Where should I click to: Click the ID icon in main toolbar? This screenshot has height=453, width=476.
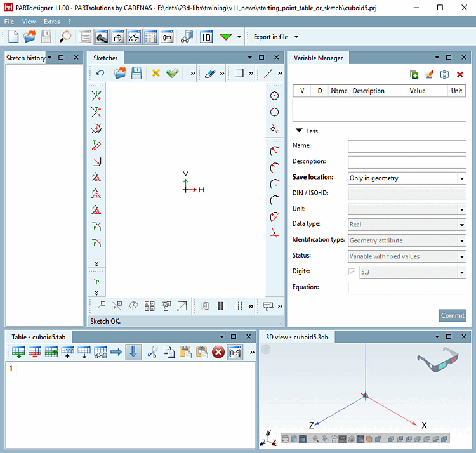(206, 37)
